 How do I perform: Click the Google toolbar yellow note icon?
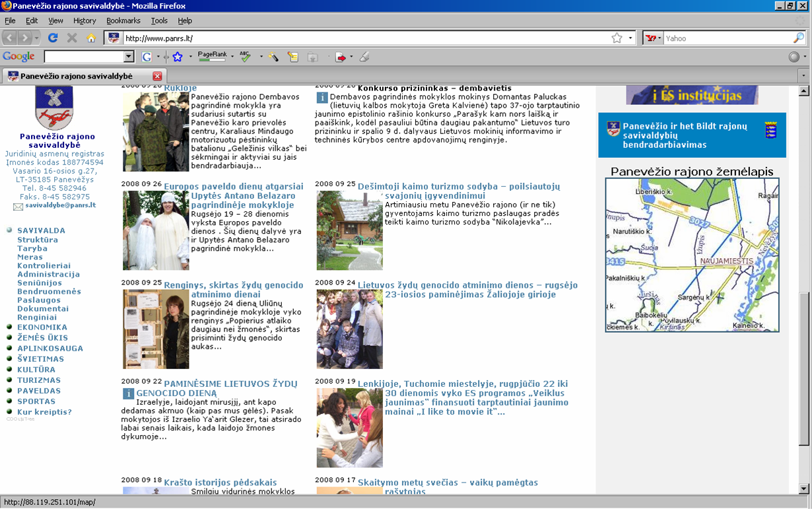tap(293, 57)
